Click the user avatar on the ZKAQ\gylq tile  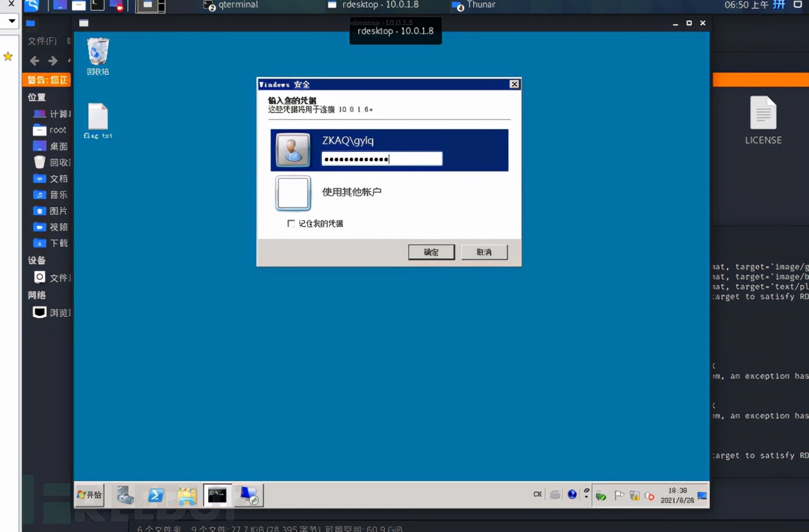[293, 150]
